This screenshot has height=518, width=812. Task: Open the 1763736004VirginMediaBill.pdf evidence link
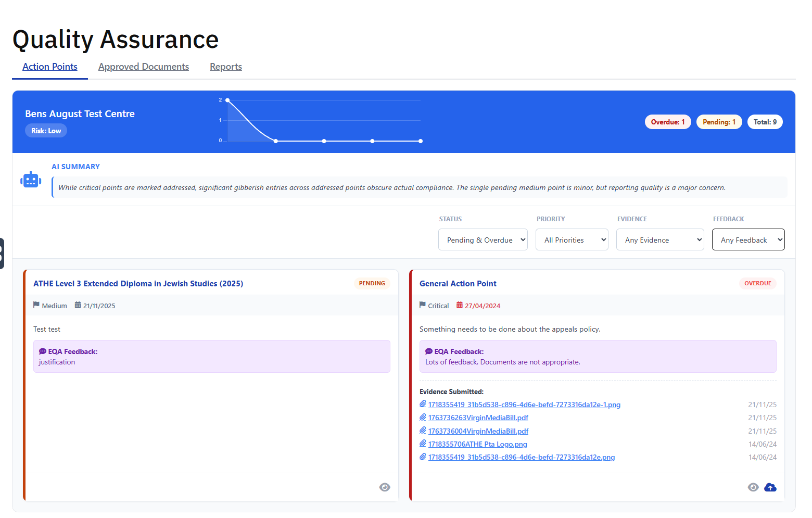(x=478, y=431)
